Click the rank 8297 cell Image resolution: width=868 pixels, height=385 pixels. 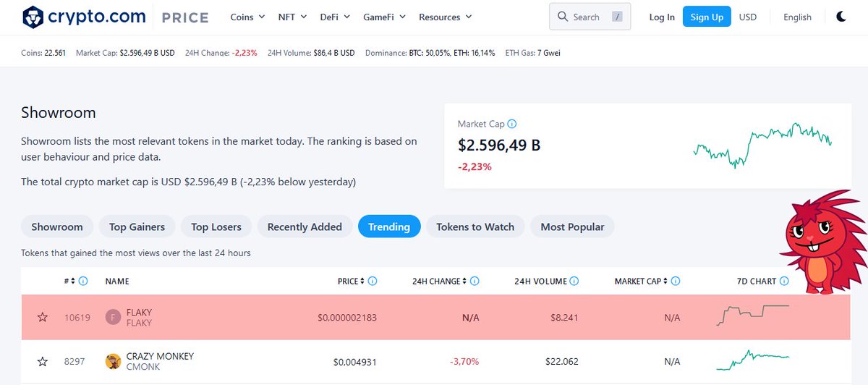click(75, 361)
